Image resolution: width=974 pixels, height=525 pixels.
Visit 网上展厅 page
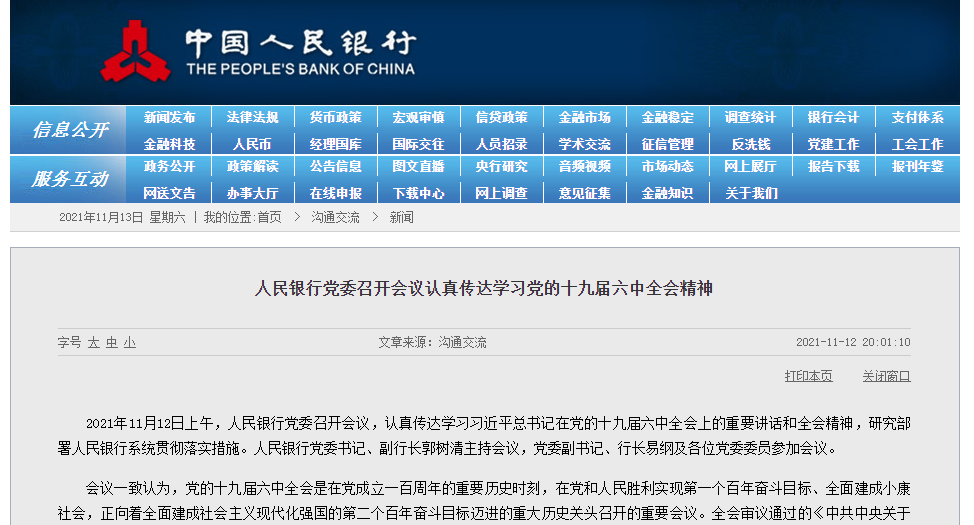pyautogui.click(x=750, y=167)
